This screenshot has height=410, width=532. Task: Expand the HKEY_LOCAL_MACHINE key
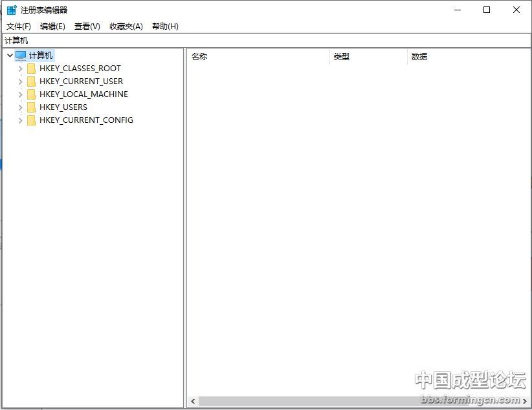20,94
